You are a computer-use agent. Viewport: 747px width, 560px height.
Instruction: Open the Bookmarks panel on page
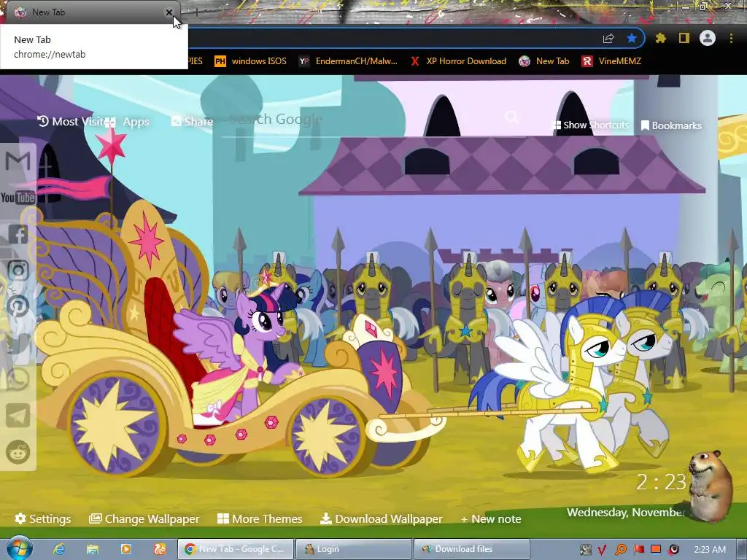point(671,125)
